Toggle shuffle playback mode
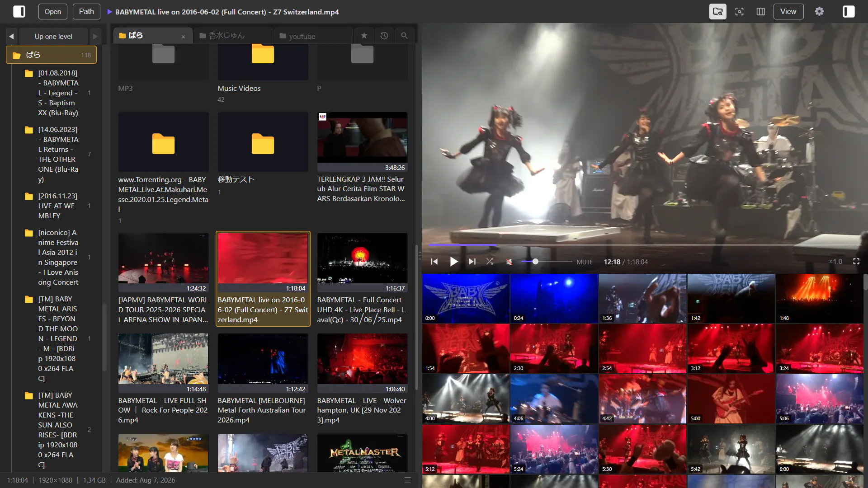The height and width of the screenshot is (488, 868). pos(490,262)
